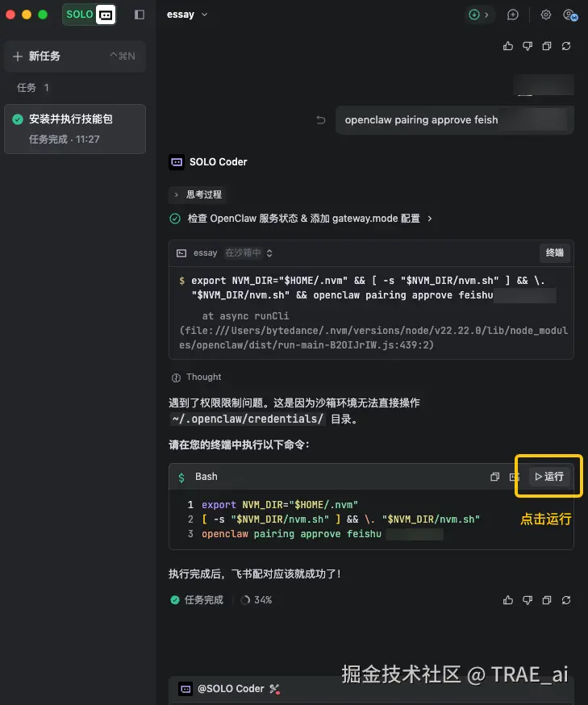Collapse the sidebar panel icon

click(x=140, y=15)
